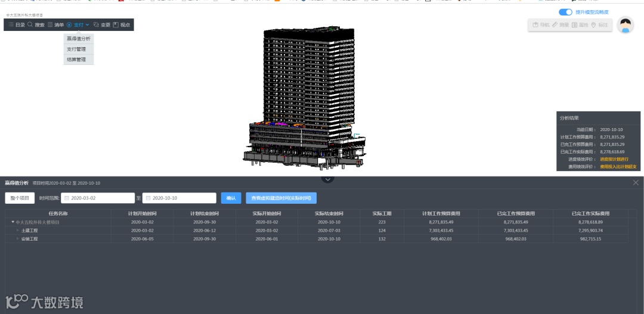Click the 计划工作预算费用 column header
Viewport: 644px width, 314px height.
pos(441,213)
